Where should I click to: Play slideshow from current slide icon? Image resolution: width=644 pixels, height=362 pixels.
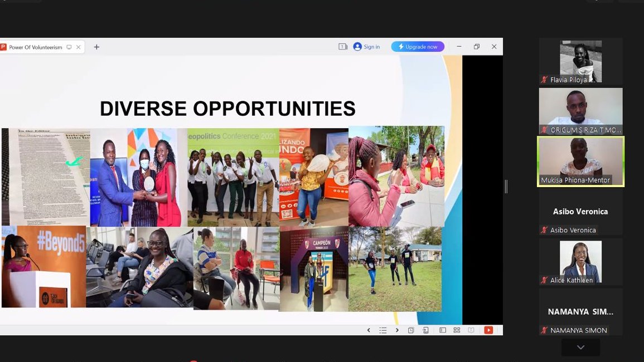pyautogui.click(x=425, y=330)
